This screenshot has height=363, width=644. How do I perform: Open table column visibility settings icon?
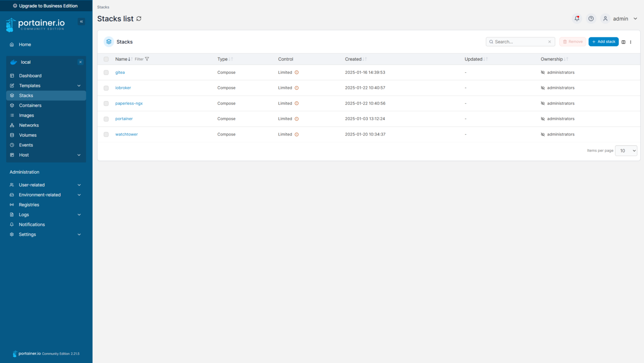[623, 42]
